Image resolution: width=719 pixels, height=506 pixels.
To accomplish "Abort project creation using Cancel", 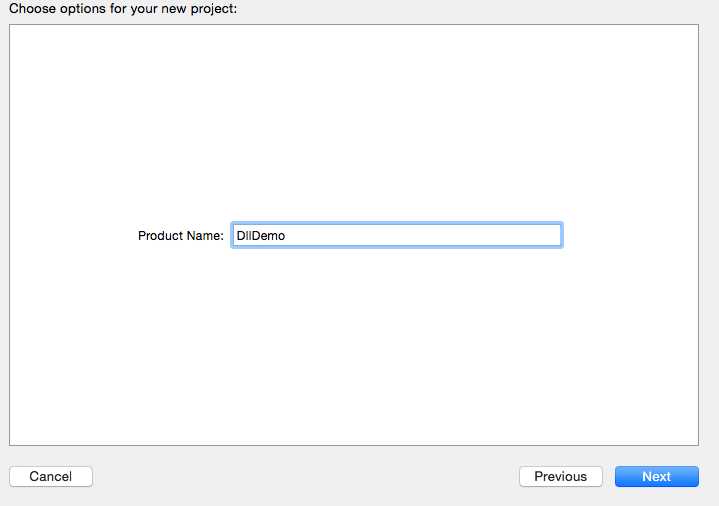I will (x=50, y=477).
